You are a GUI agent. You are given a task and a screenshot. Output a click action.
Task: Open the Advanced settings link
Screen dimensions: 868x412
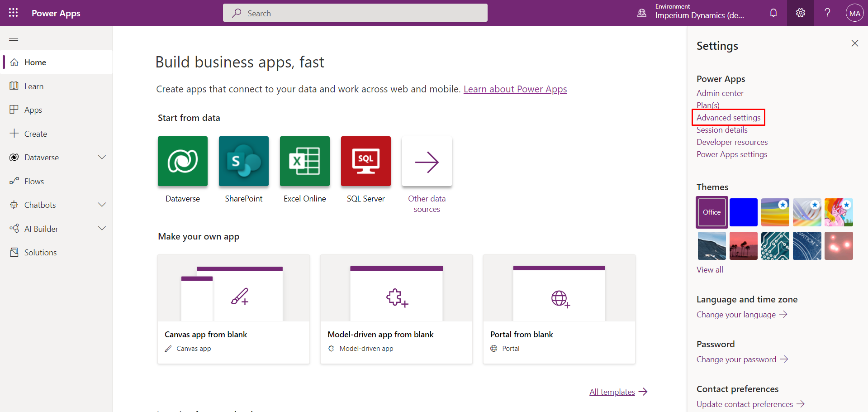coord(728,118)
